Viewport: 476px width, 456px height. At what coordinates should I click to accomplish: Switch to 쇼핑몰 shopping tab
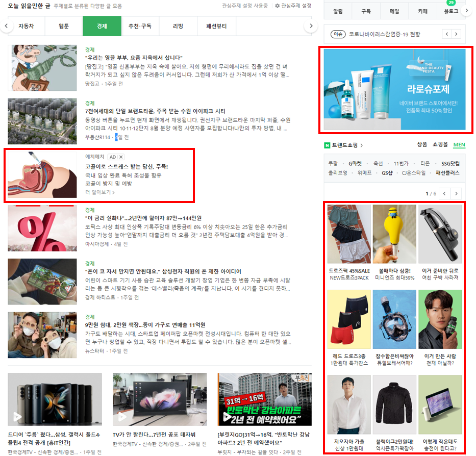(x=440, y=144)
